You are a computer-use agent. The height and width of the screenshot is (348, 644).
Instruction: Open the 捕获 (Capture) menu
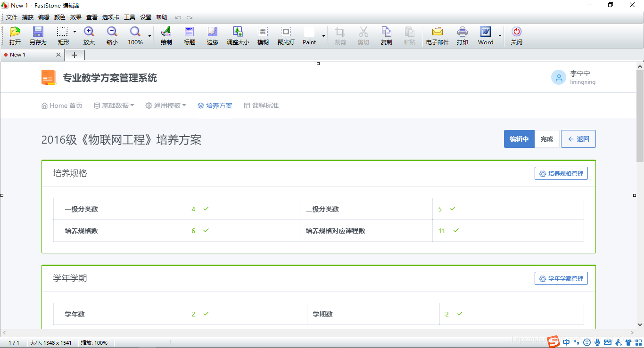pos(28,17)
